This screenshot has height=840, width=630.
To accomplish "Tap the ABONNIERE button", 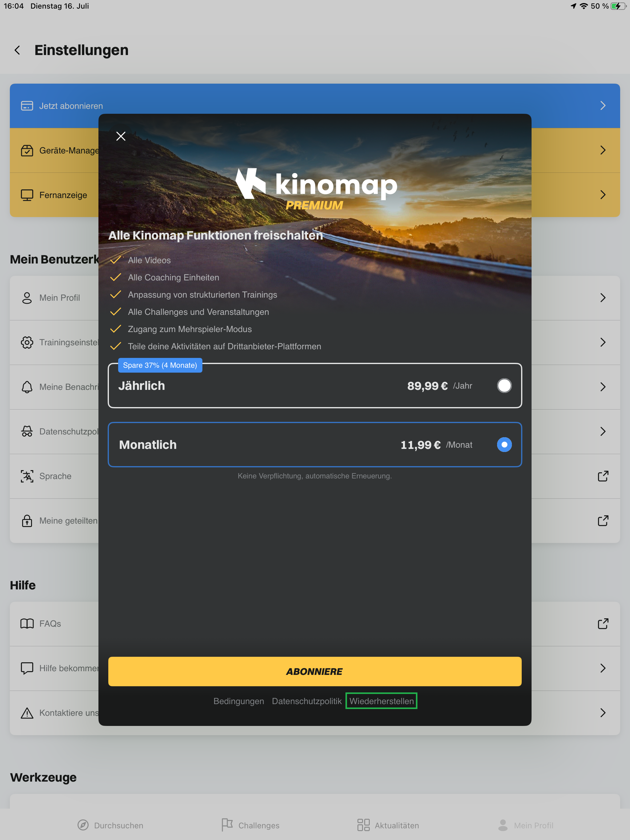I will 315,672.
